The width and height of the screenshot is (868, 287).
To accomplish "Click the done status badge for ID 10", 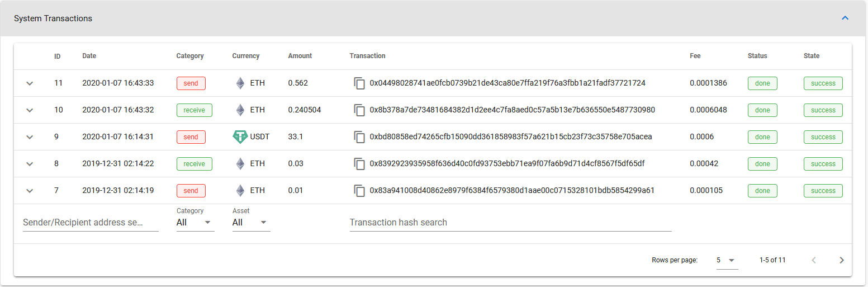I will tap(762, 110).
